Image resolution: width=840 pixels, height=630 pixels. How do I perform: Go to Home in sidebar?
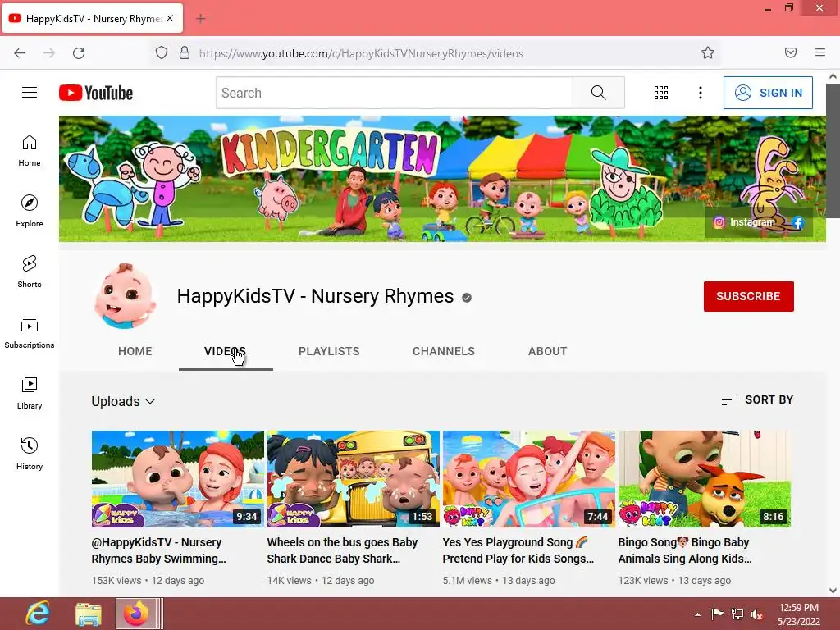[30, 151]
